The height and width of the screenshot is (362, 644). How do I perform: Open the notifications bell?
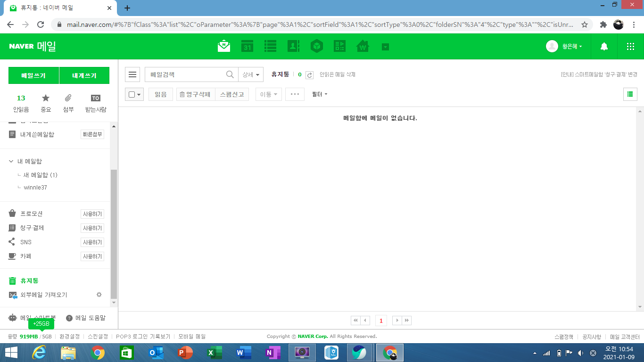[x=604, y=46]
